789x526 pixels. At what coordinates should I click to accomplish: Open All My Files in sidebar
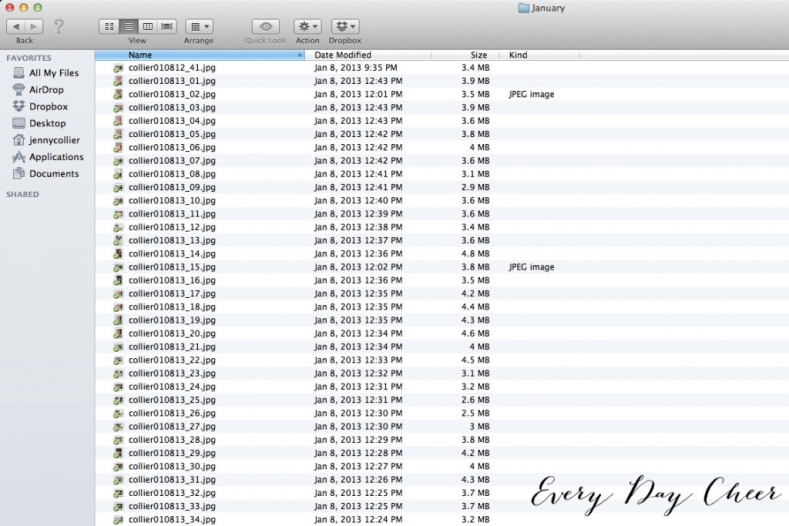click(x=54, y=73)
